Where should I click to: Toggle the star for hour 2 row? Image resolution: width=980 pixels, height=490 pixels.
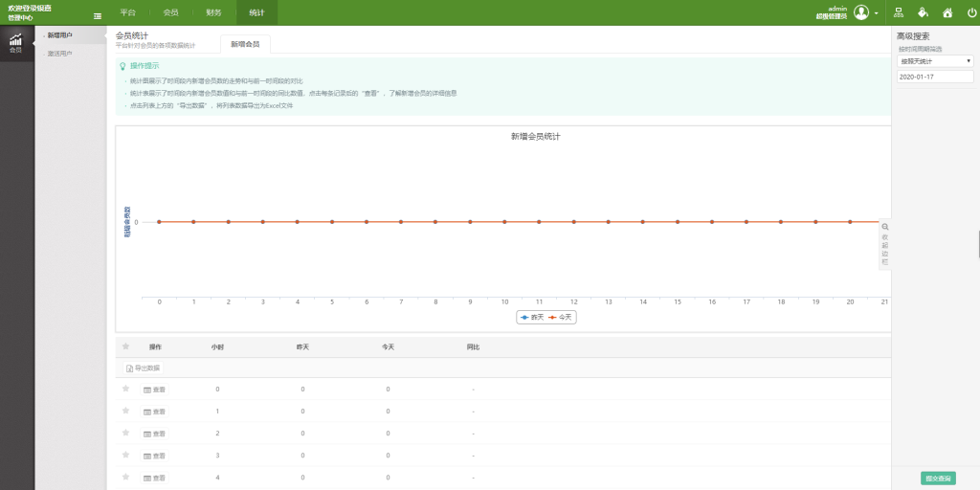pyautogui.click(x=125, y=433)
